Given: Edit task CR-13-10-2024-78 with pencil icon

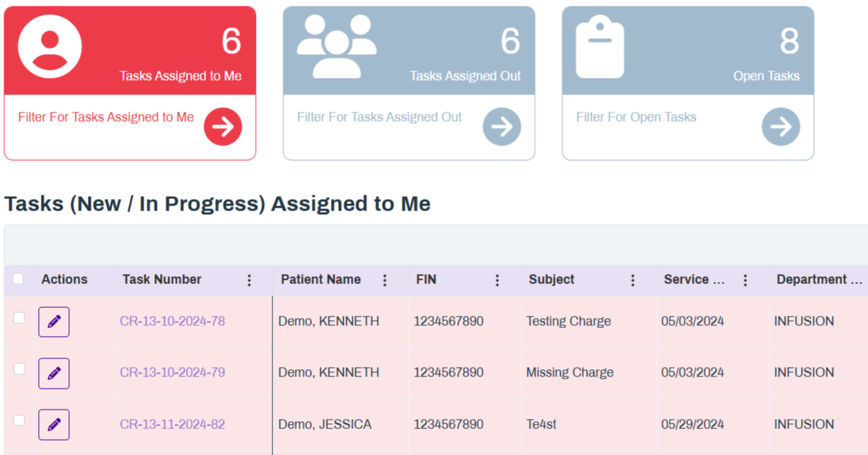Looking at the screenshot, I should [54, 322].
